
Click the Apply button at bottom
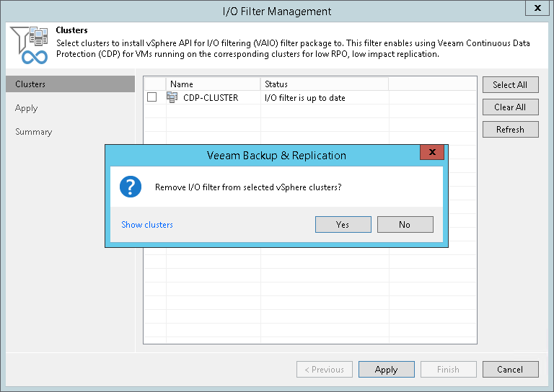click(387, 370)
